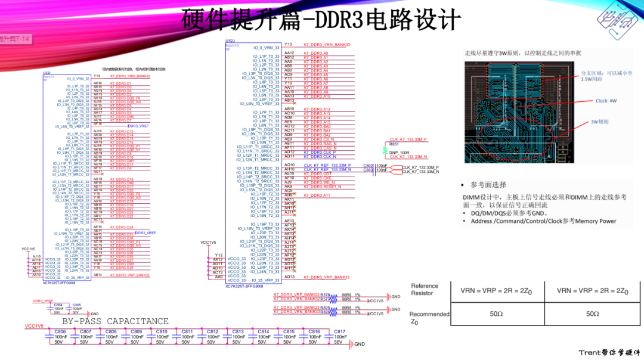Select the 参考面选择 bullet point

489,185
